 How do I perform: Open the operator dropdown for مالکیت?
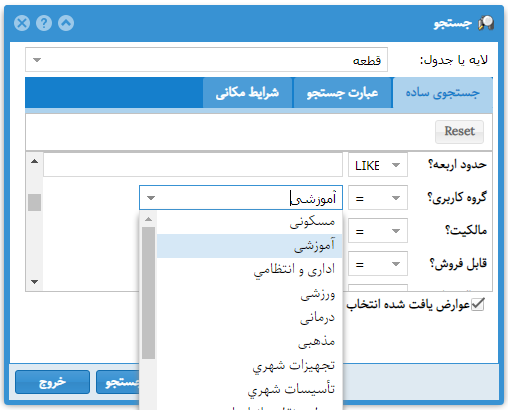[x=378, y=231]
